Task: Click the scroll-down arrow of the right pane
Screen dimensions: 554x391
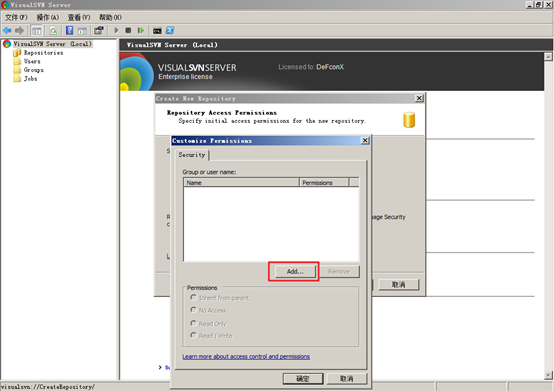Action: coord(548,375)
